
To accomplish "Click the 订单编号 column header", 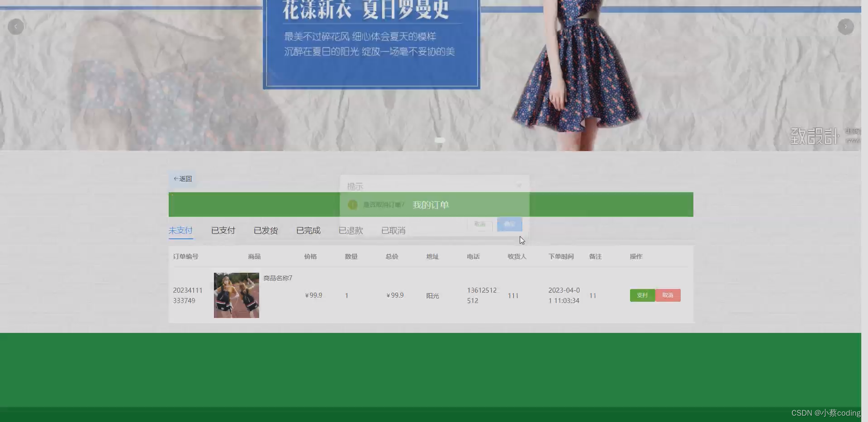I will click(x=185, y=256).
